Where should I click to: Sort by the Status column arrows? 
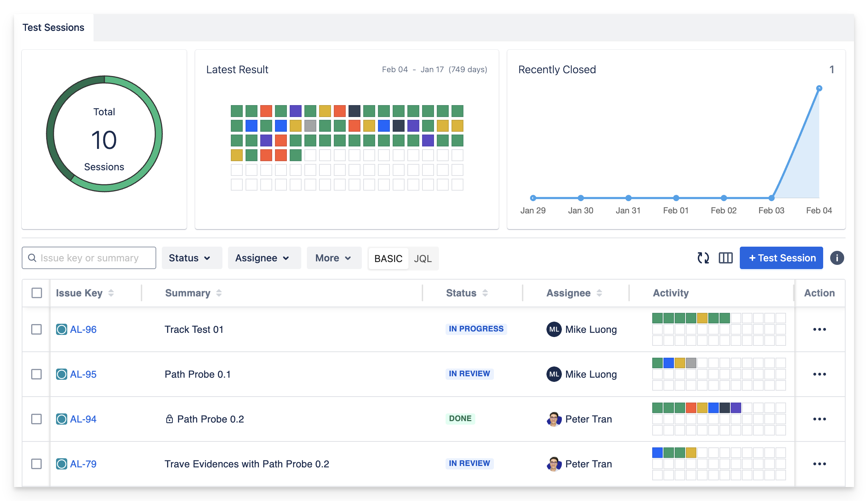click(x=485, y=293)
